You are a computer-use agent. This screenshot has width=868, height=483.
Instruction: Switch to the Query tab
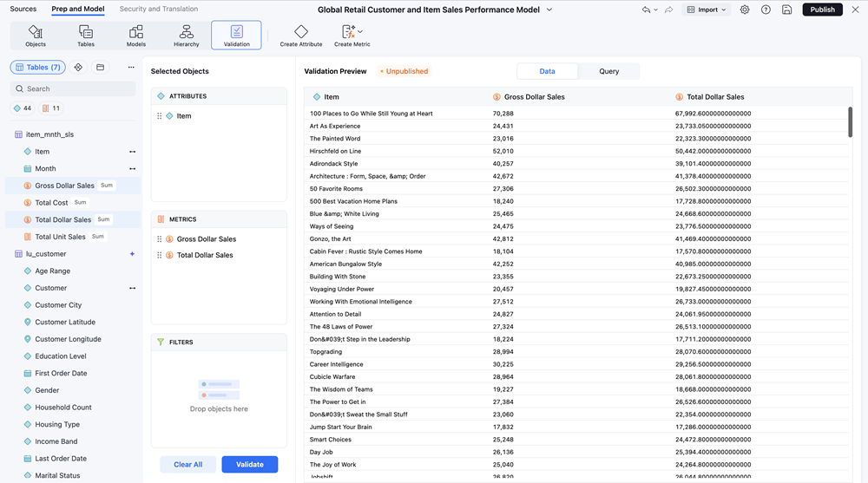[608, 71]
